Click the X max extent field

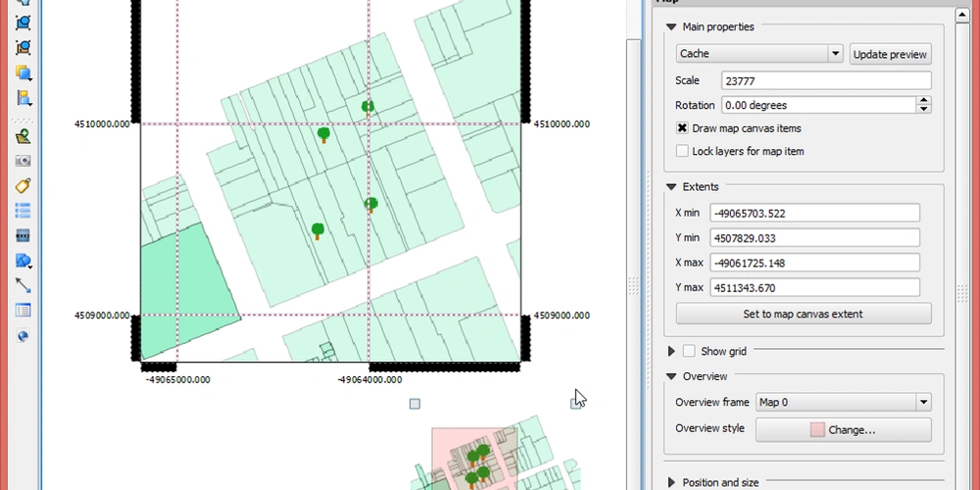814,263
